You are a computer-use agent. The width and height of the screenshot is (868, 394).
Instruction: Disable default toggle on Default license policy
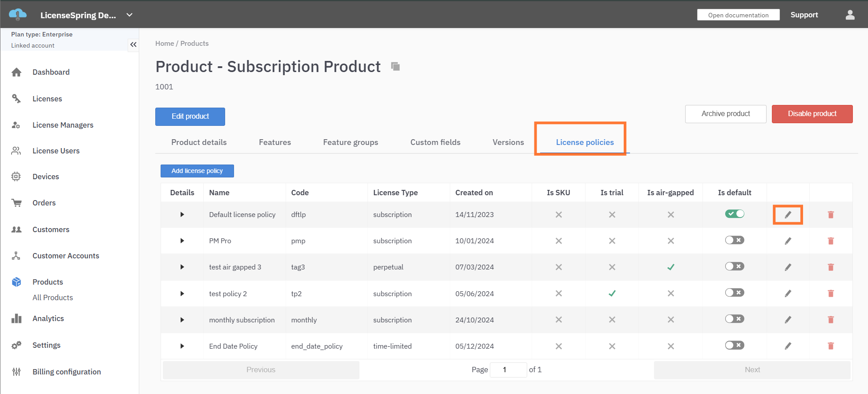pyautogui.click(x=734, y=214)
